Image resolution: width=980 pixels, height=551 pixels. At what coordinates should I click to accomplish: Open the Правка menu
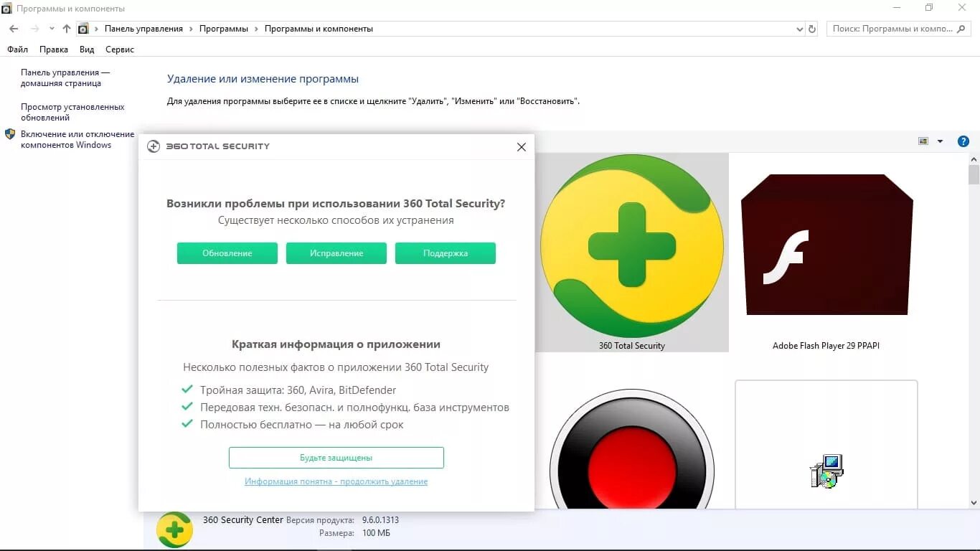[54, 50]
